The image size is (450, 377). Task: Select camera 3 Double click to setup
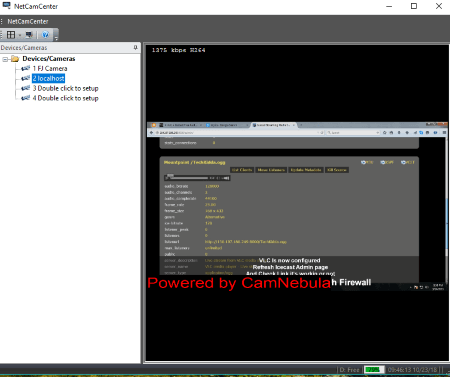(65, 88)
